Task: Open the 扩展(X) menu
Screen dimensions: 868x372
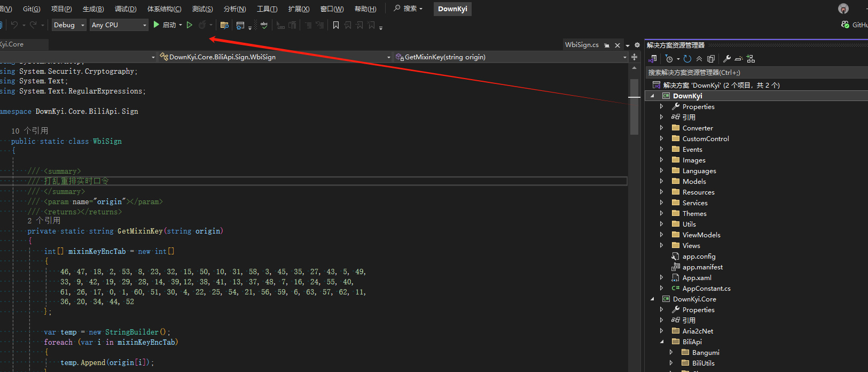Action: pyautogui.click(x=299, y=9)
